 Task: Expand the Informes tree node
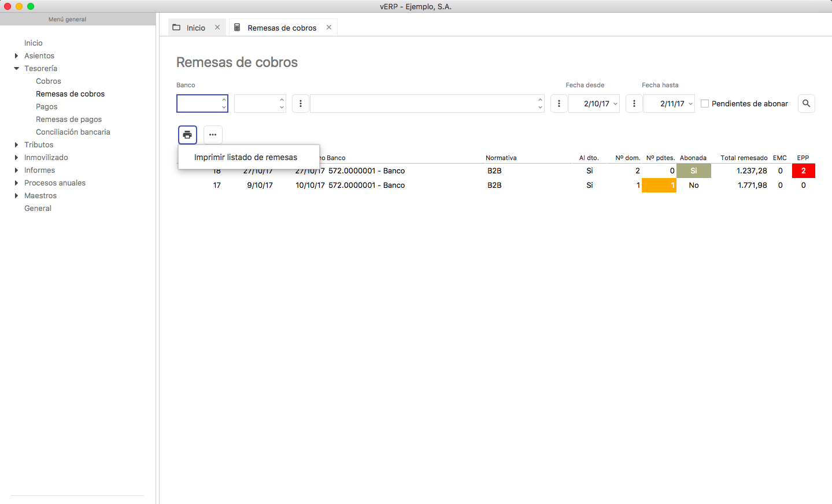tap(16, 171)
